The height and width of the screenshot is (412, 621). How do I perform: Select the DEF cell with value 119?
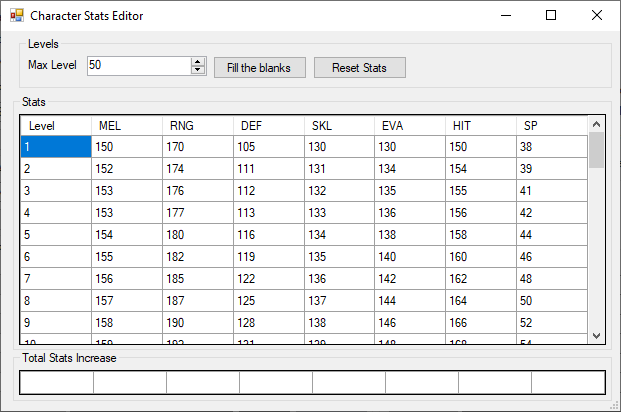pos(269,257)
